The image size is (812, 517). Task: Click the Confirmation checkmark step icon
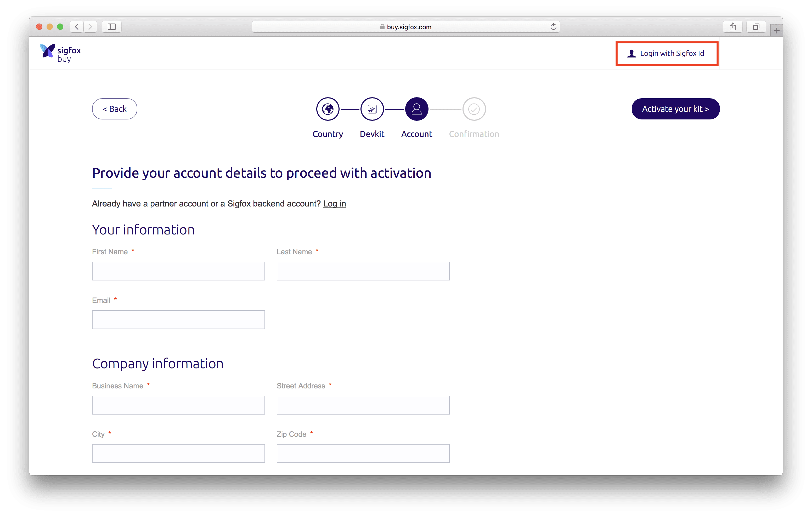point(474,109)
